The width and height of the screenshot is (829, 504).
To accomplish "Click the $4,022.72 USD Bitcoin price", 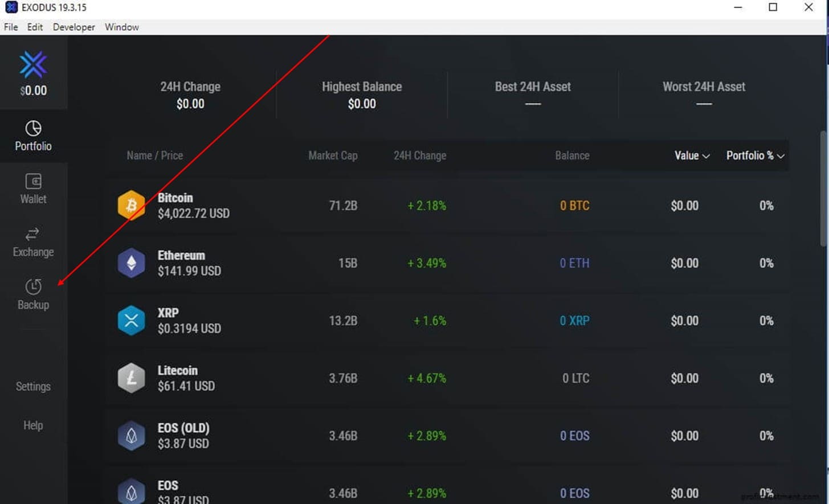I will 194,214.
